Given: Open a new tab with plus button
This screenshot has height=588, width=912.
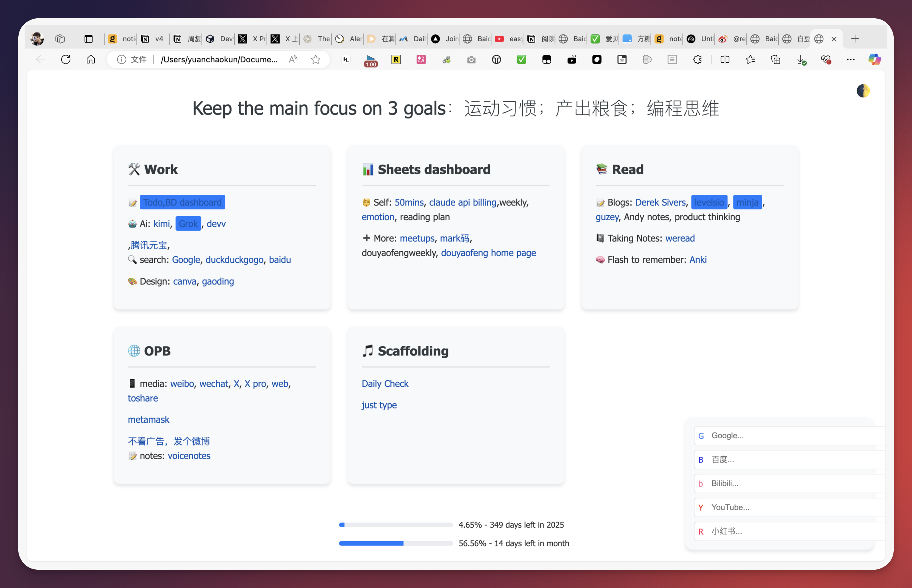Looking at the screenshot, I should [x=855, y=39].
